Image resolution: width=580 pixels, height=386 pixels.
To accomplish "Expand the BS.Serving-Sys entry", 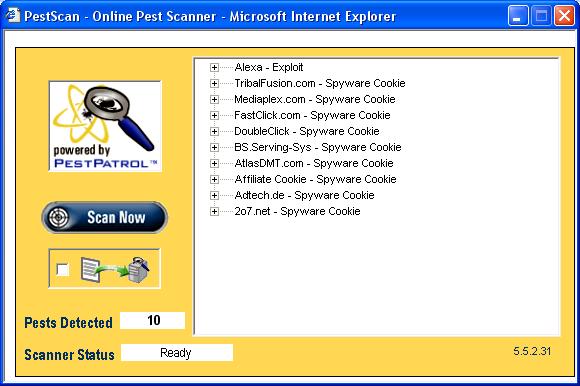I will point(214,148).
